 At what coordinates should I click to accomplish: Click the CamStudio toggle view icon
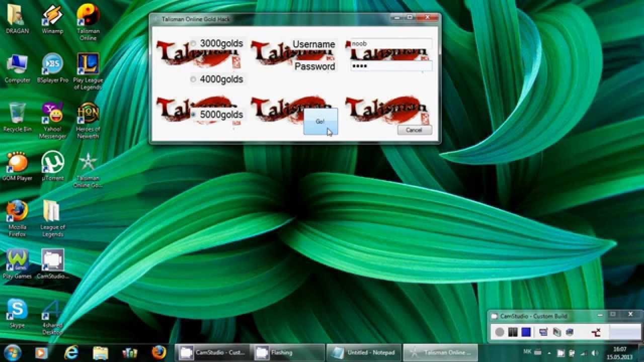543,332
